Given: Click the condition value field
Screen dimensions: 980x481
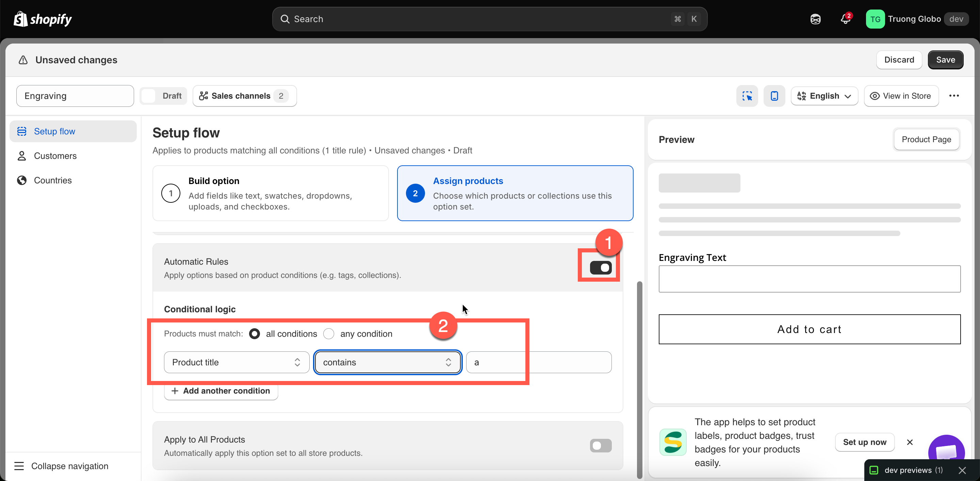Looking at the screenshot, I should [x=539, y=362].
